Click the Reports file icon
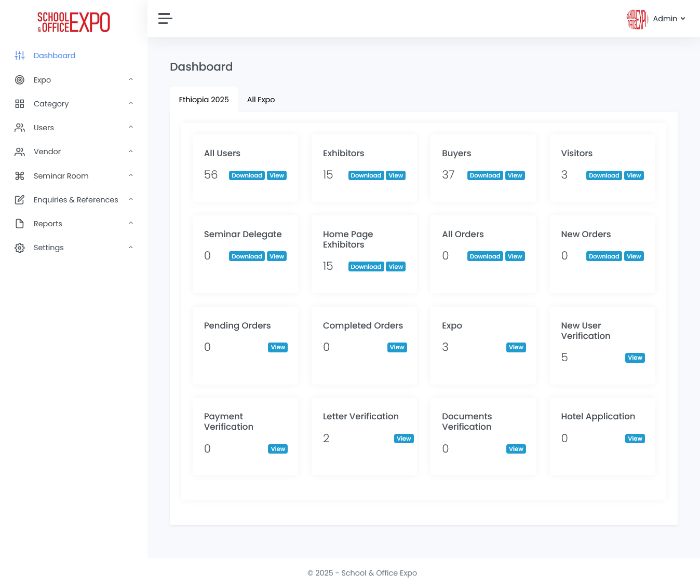Screen dimensions: 700x588 point(20,224)
